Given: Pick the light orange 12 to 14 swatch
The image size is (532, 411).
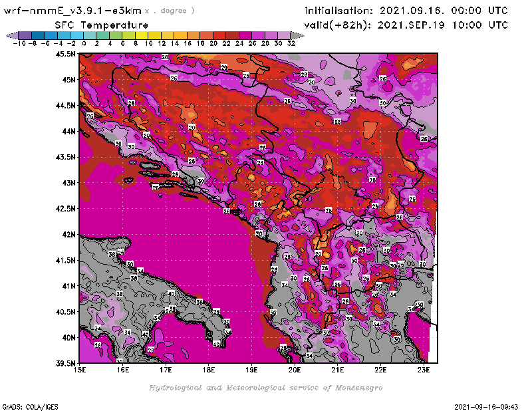Looking at the screenshot, I should [168, 35].
